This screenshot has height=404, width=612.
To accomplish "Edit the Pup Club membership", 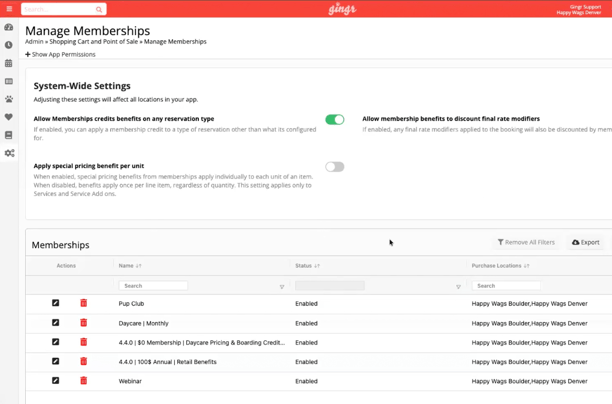I will click(x=55, y=303).
